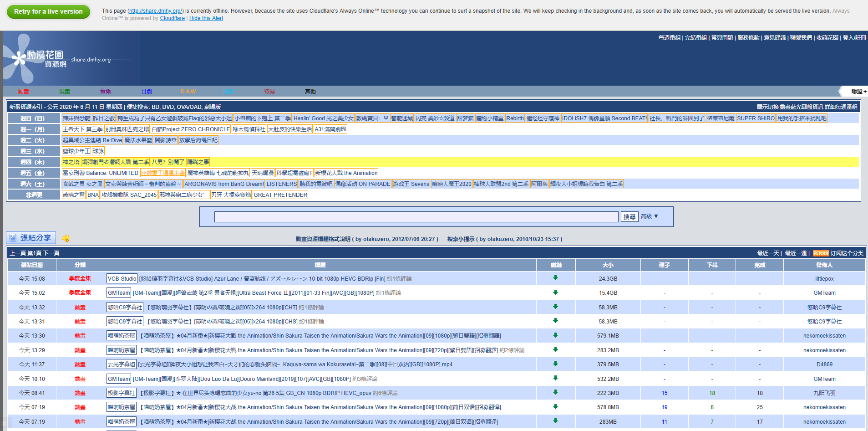
Task: Download magnet for 极影字幕社 222.3MB row
Action: click(x=555, y=392)
